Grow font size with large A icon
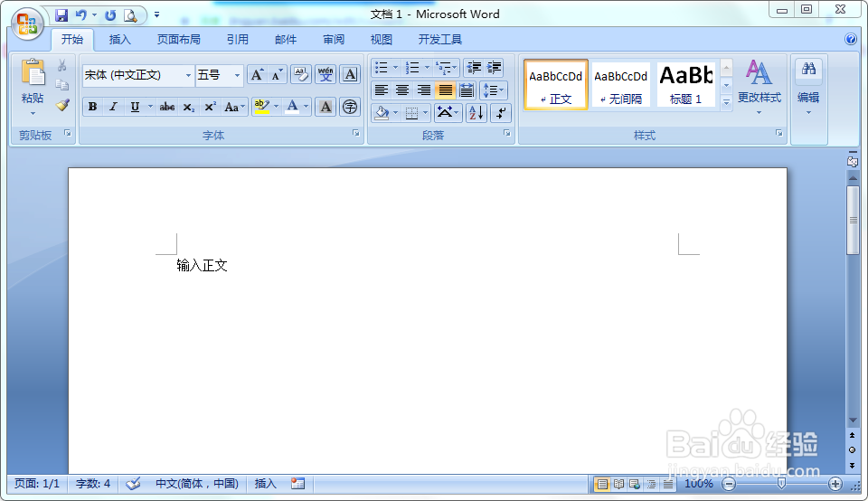868x501 pixels. point(257,75)
